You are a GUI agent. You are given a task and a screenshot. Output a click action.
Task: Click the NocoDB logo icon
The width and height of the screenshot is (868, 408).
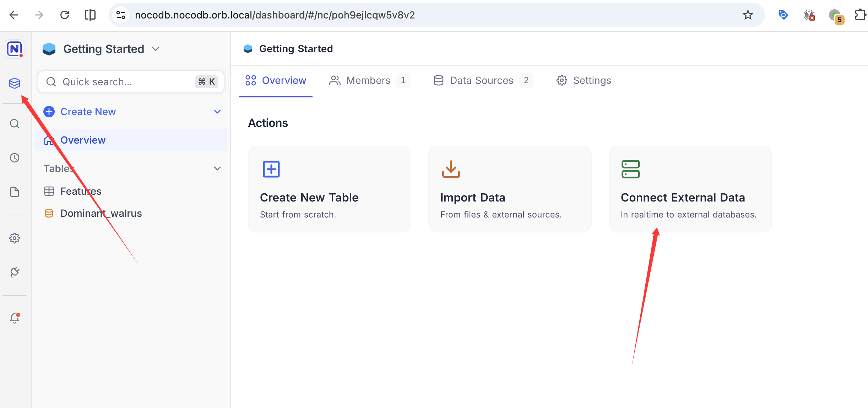point(15,49)
